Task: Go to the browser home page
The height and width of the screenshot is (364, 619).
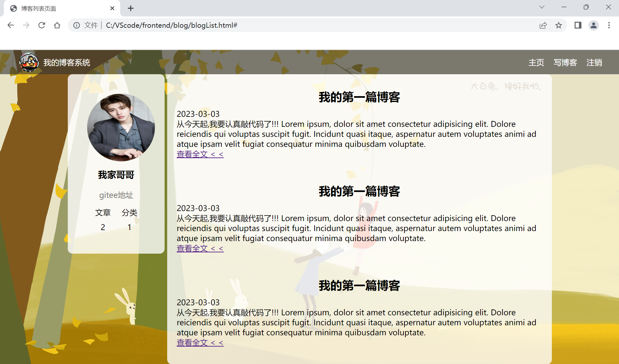Action: pyautogui.click(x=57, y=25)
